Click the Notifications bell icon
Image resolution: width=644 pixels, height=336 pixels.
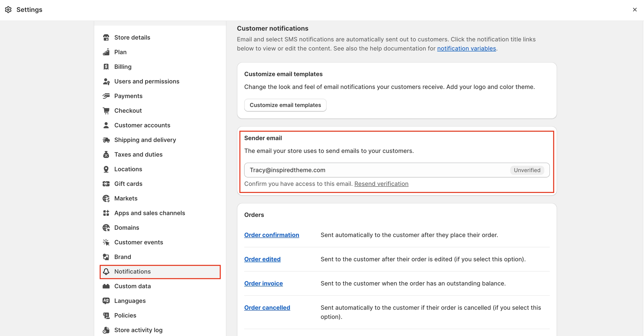[106, 272]
